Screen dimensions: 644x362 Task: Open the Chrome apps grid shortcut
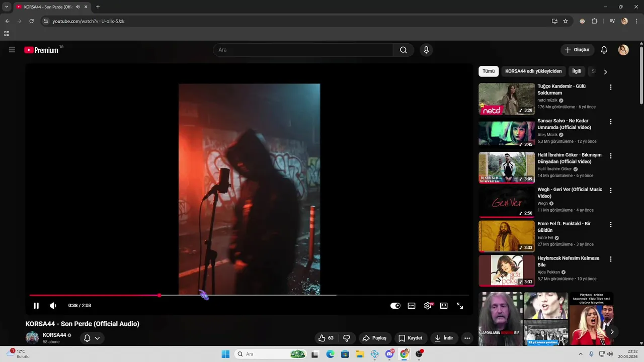[7, 34]
